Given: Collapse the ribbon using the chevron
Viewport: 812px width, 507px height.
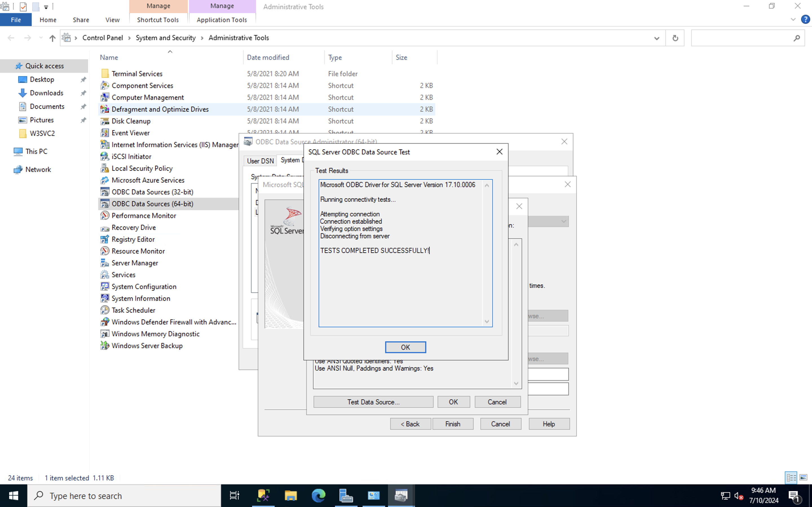Looking at the screenshot, I should (793, 19).
